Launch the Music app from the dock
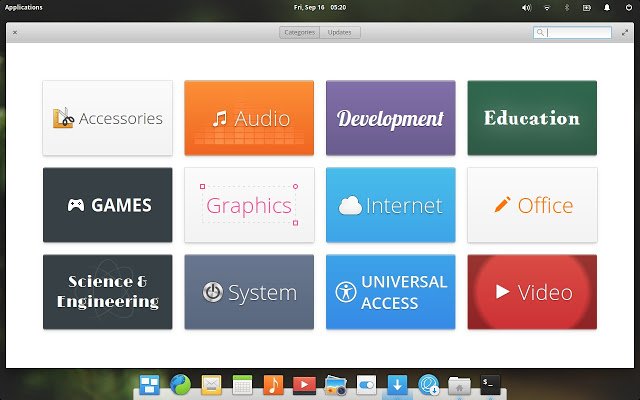 click(x=273, y=384)
